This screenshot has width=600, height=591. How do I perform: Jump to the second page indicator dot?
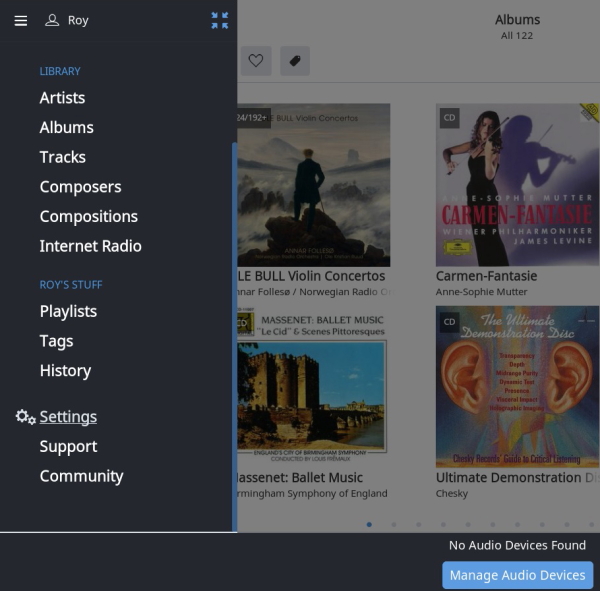(x=394, y=524)
